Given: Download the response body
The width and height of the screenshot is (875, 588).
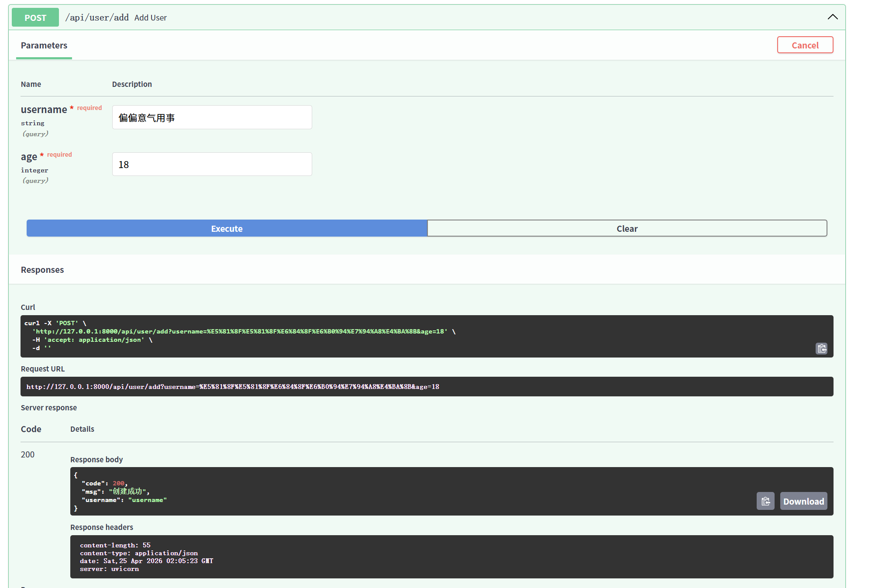Looking at the screenshot, I should [803, 501].
